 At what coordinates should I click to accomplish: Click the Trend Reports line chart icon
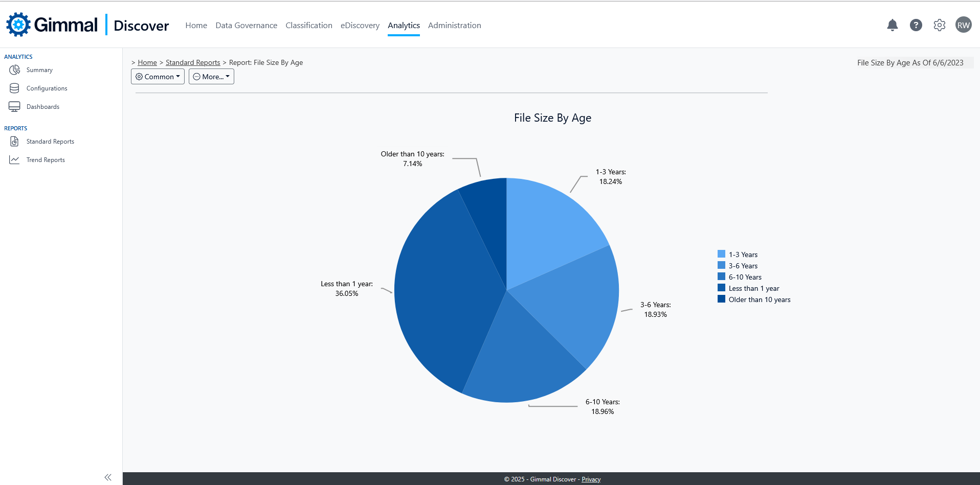tap(14, 160)
